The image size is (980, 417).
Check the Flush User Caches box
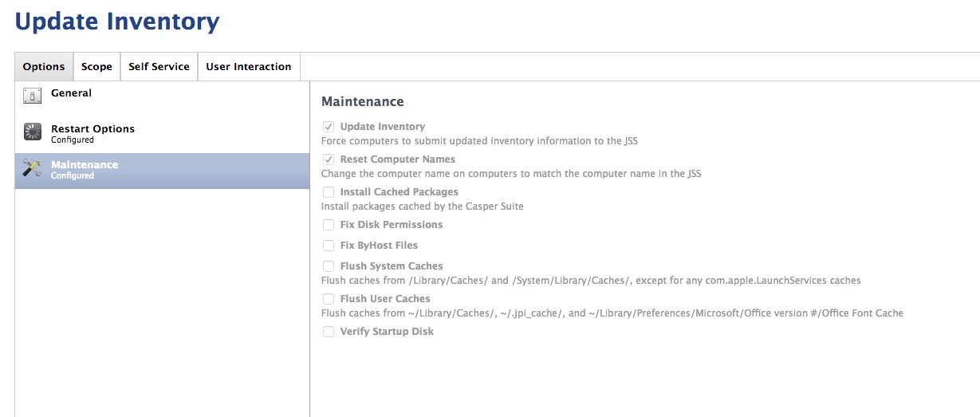(x=329, y=299)
